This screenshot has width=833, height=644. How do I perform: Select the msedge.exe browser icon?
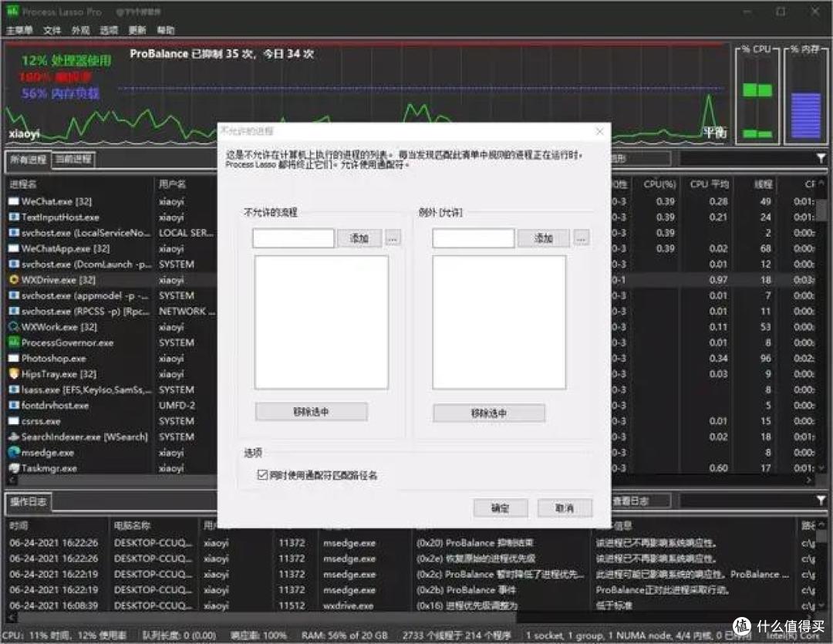coord(14,452)
